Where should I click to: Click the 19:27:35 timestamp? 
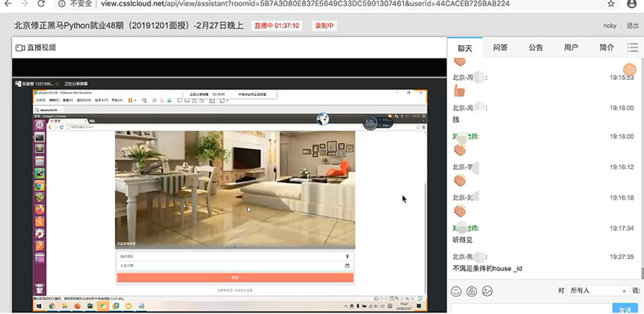621,257
